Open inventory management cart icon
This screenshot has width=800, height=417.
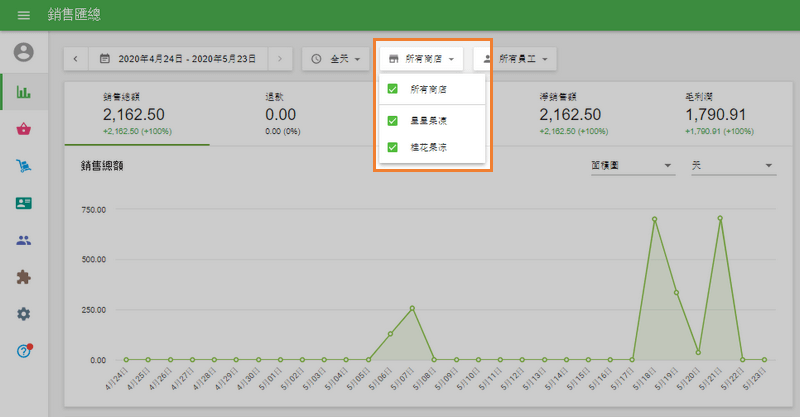coord(24,166)
